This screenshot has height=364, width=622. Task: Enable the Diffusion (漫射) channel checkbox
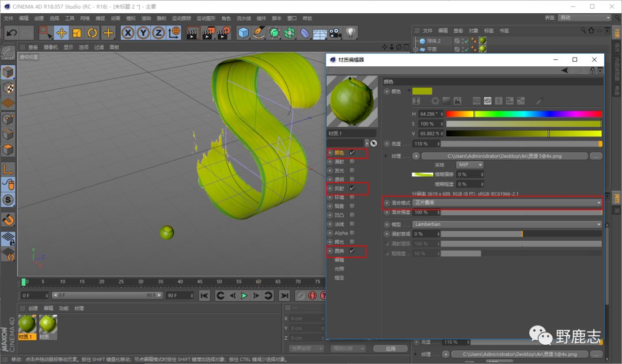click(352, 161)
